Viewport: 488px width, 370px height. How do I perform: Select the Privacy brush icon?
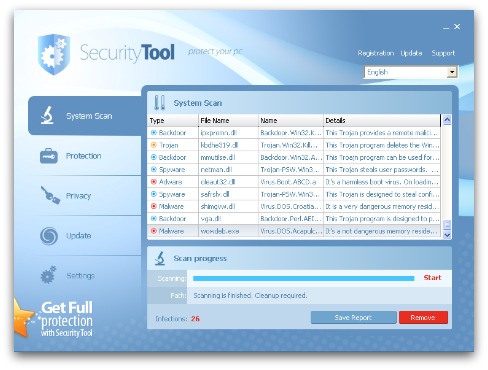(x=50, y=195)
